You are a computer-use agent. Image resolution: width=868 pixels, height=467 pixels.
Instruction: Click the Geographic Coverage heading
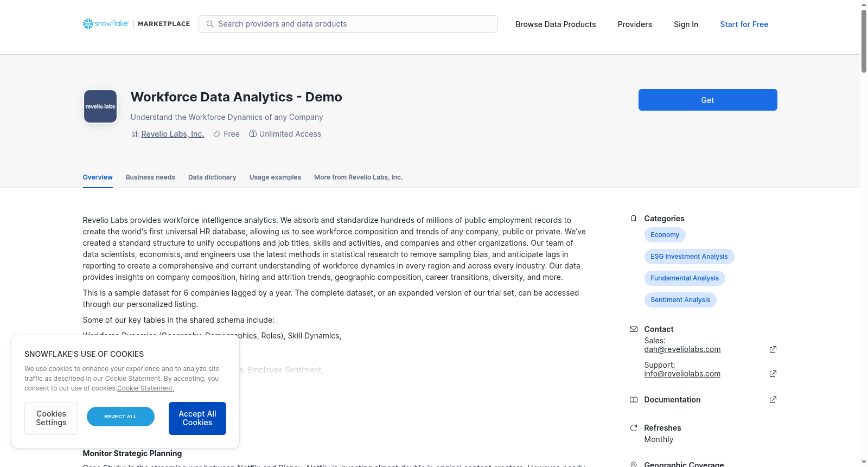tap(684, 464)
